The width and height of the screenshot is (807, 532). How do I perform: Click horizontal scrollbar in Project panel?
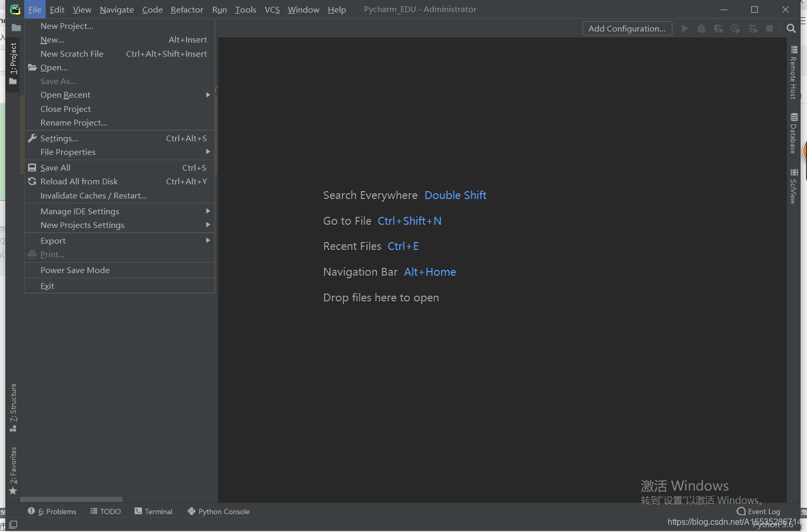(71, 499)
